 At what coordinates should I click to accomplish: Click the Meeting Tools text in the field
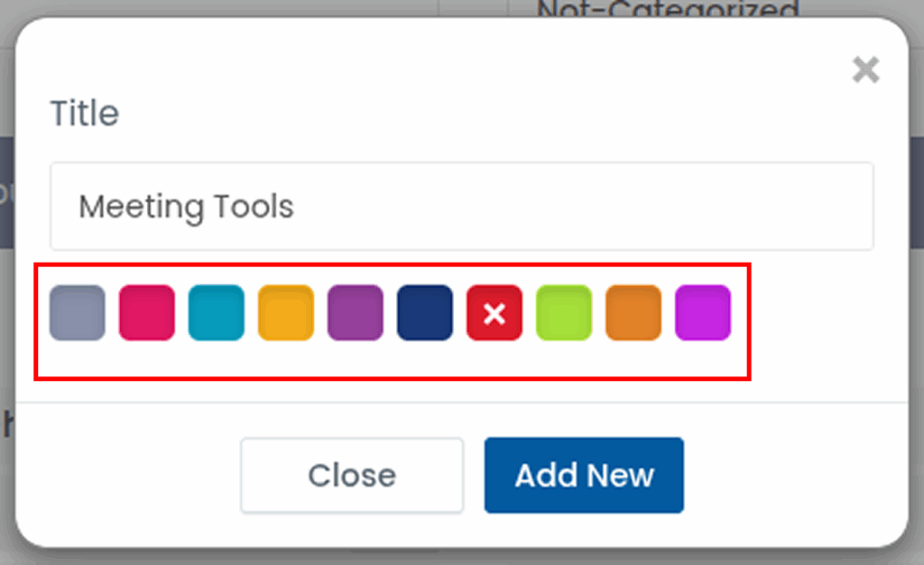186,207
